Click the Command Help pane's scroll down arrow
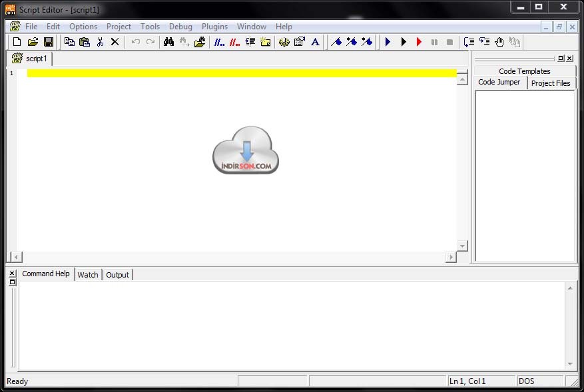The width and height of the screenshot is (584, 392). pos(570,363)
